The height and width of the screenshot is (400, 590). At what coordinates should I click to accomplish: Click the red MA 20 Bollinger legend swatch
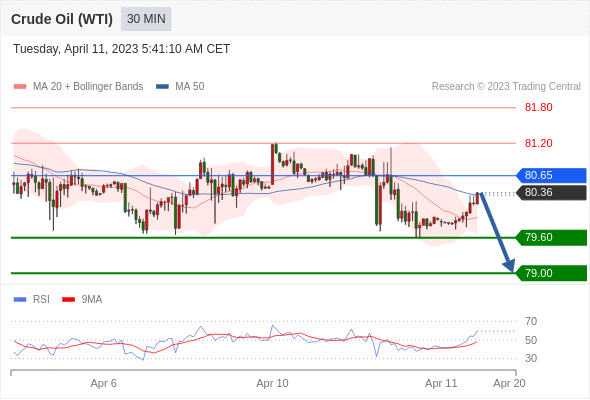point(20,87)
